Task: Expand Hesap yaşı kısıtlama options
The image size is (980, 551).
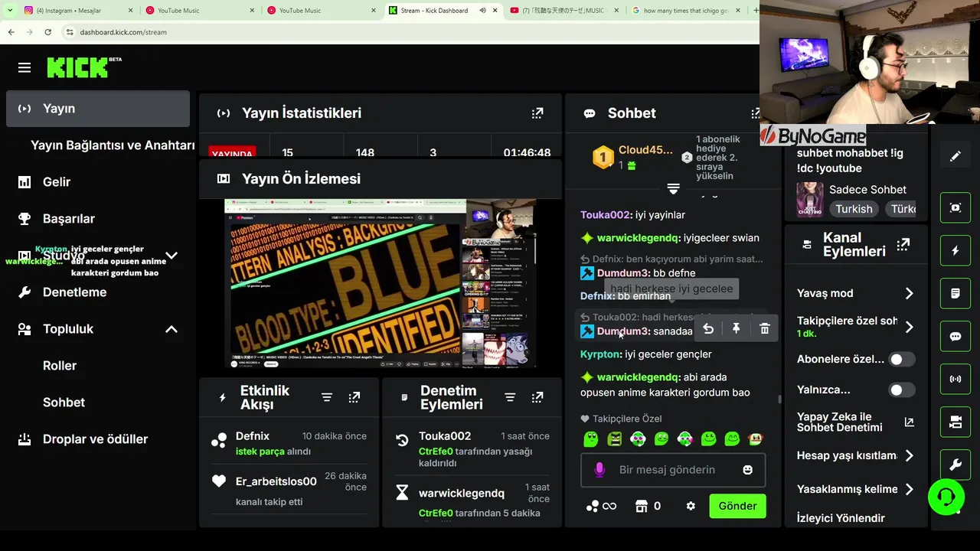Action: 909,455
